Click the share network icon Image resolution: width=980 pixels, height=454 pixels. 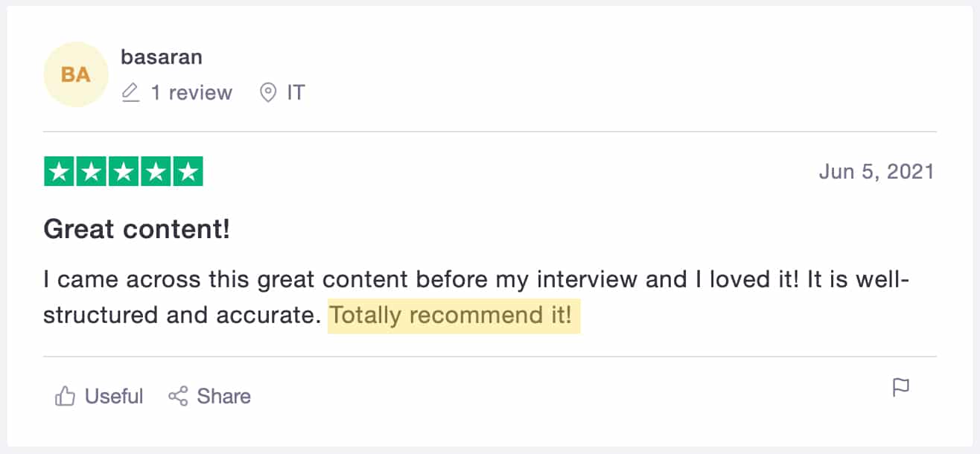[178, 396]
